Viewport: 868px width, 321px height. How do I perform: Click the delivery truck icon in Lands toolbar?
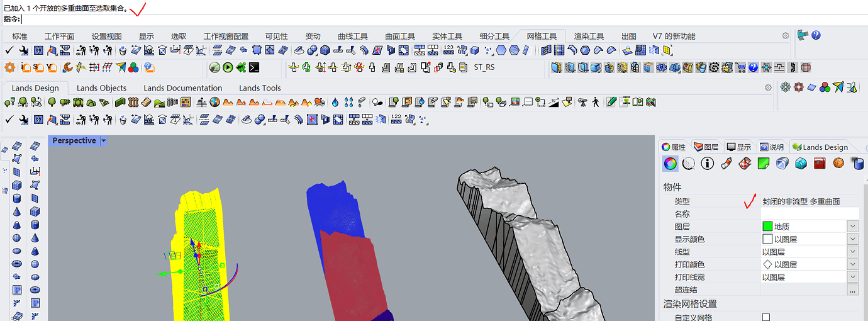[320, 102]
